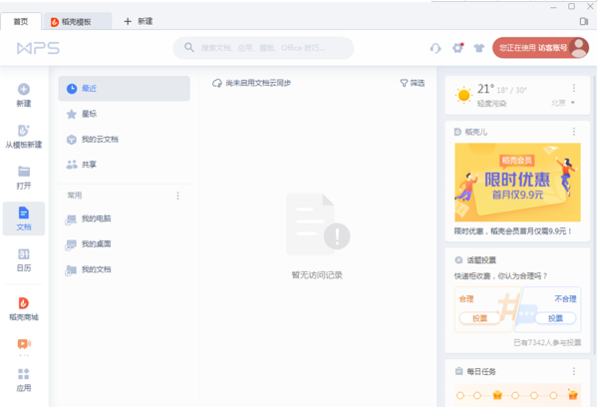
Task: Open the 应用 apps grid
Action: coord(24,379)
